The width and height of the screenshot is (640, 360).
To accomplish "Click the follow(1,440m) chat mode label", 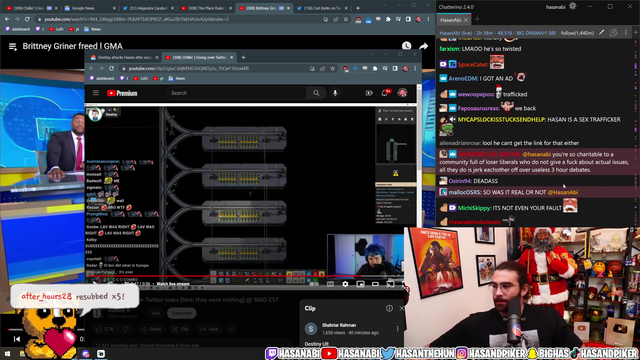I will (577, 33).
